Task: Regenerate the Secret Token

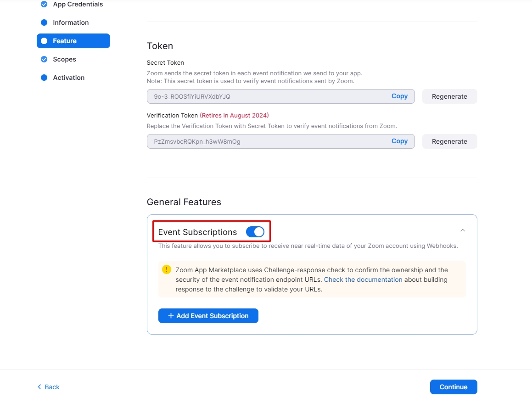Action: pyautogui.click(x=449, y=96)
